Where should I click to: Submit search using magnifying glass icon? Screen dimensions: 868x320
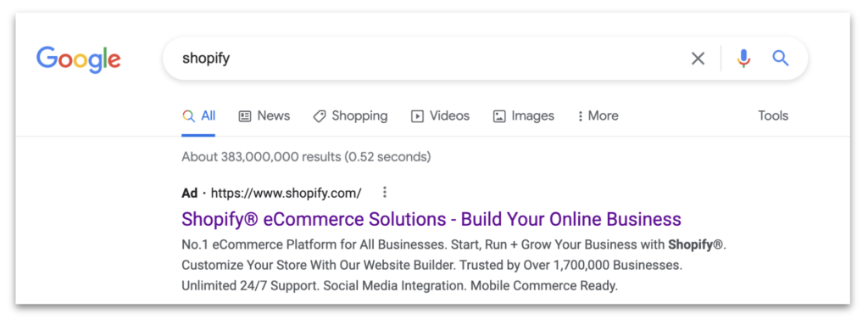[781, 58]
